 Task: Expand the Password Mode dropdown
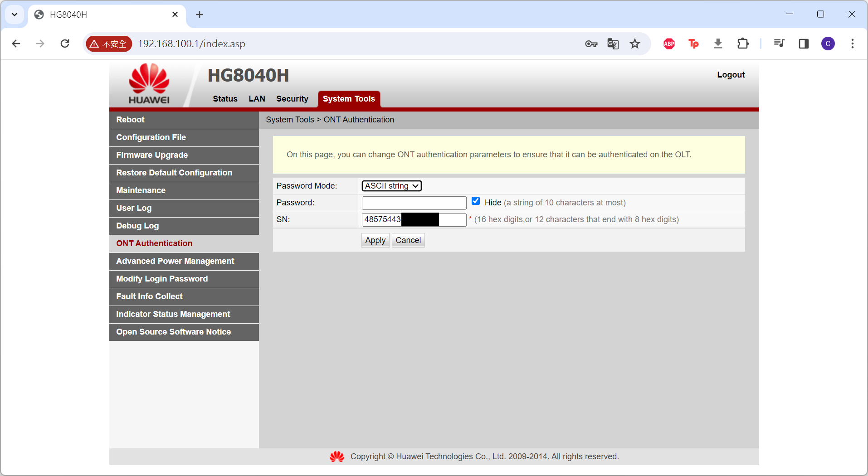(392, 186)
